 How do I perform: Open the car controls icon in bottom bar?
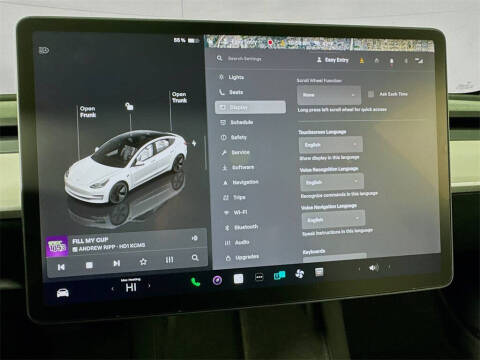click(x=62, y=293)
